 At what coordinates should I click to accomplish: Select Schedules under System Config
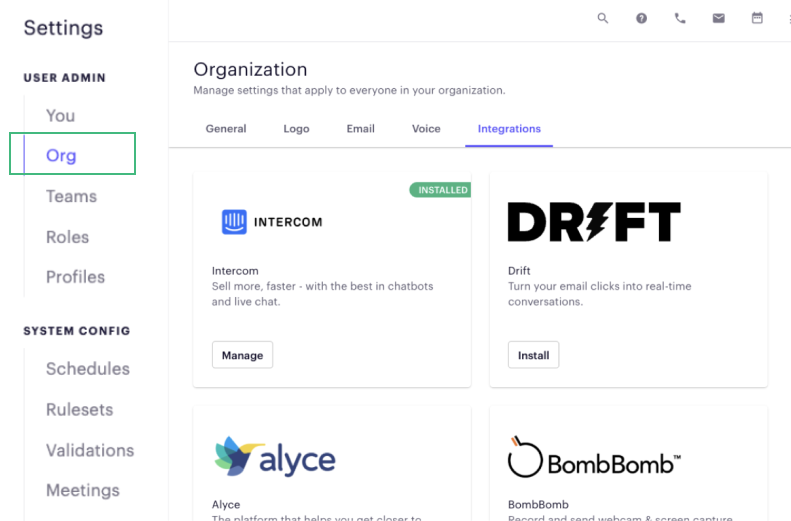click(88, 369)
